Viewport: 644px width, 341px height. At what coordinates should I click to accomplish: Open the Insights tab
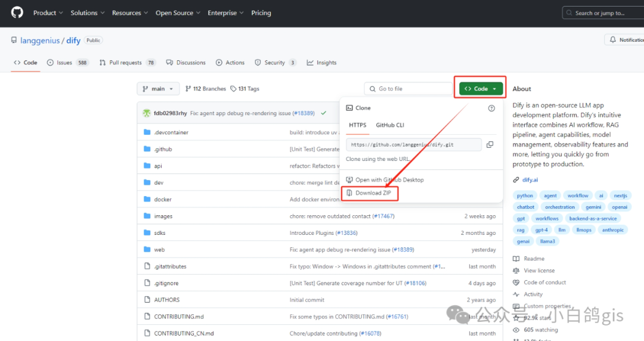[x=321, y=63]
